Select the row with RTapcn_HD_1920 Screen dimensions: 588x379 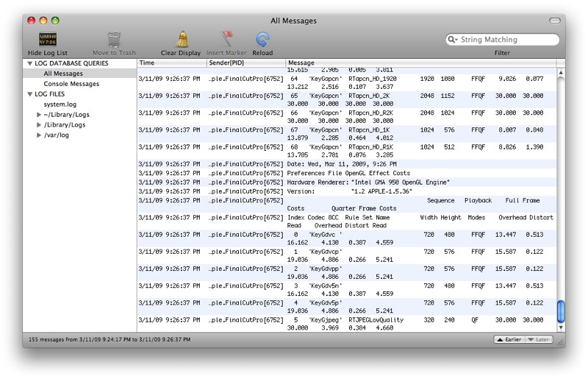[347, 82]
